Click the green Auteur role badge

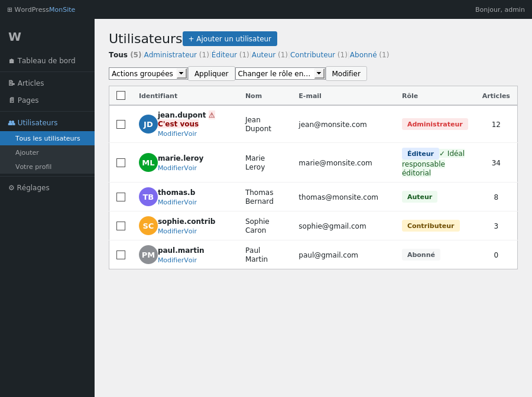pos(420,197)
